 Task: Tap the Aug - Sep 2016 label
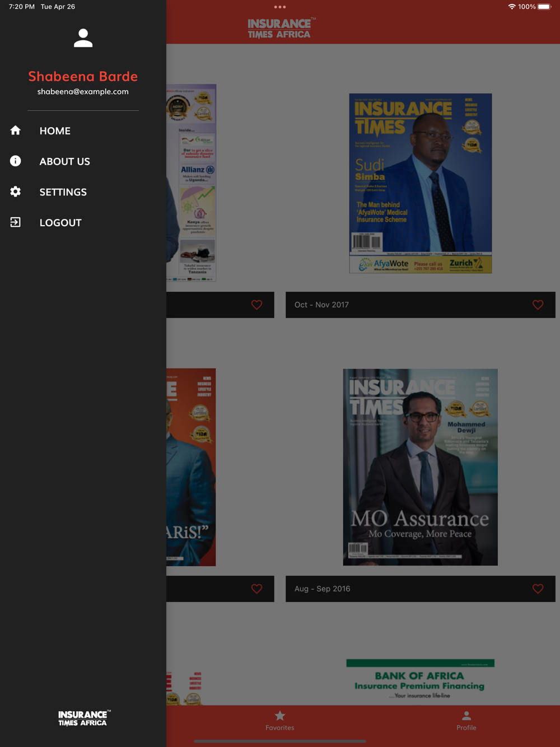[x=323, y=589]
